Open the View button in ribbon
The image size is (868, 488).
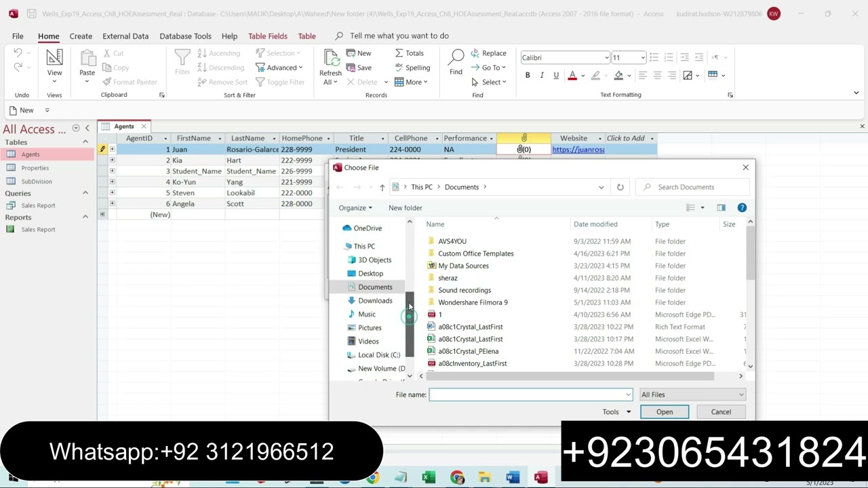coord(54,66)
